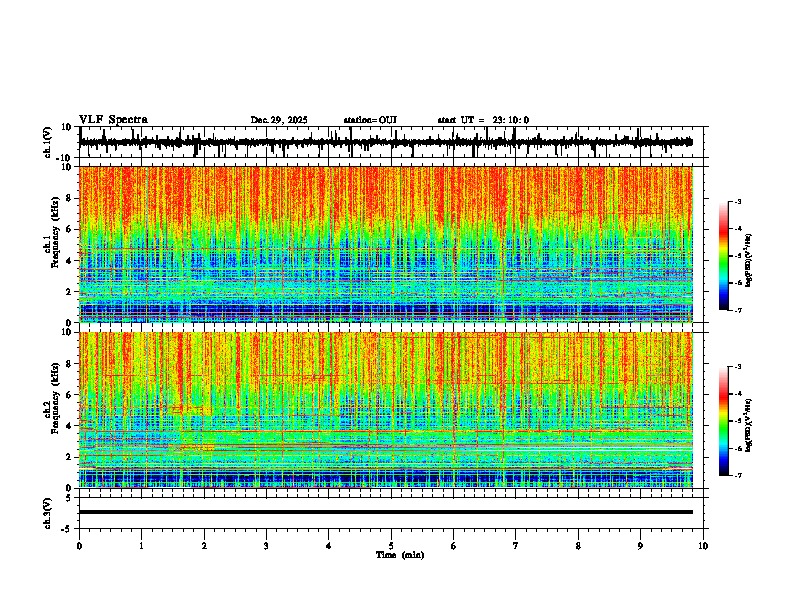Click time axis tick label "5"

[x=391, y=546]
